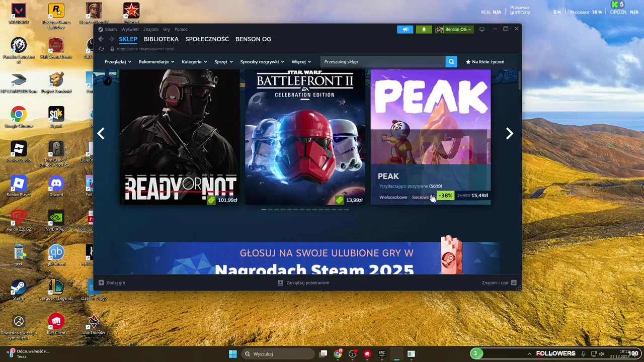
Task: Open HP LJ M125126 Scan shortcut
Action: tap(19, 83)
